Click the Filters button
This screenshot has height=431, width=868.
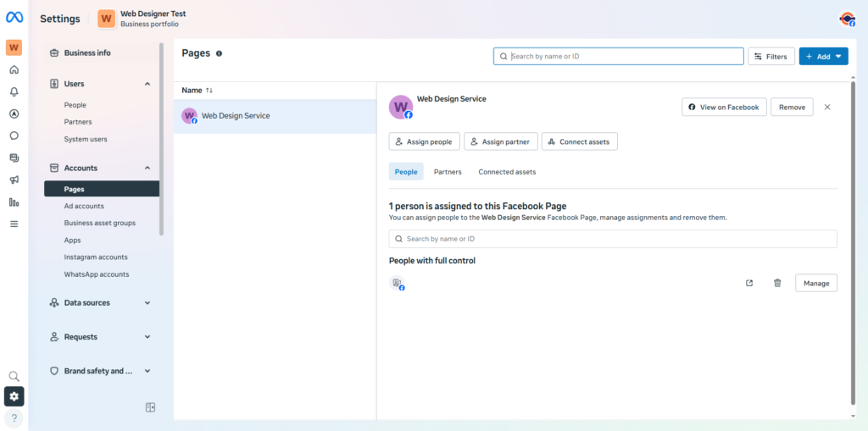click(x=771, y=57)
